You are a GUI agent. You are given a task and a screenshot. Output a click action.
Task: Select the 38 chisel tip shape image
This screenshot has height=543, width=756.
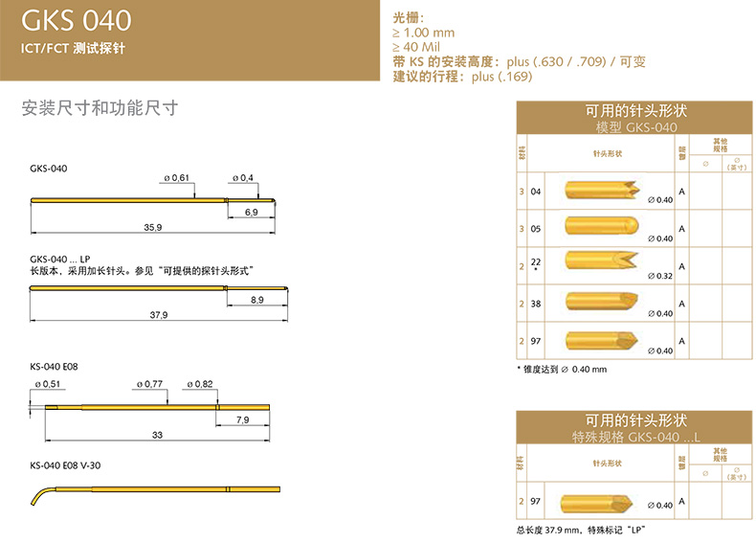(600, 303)
